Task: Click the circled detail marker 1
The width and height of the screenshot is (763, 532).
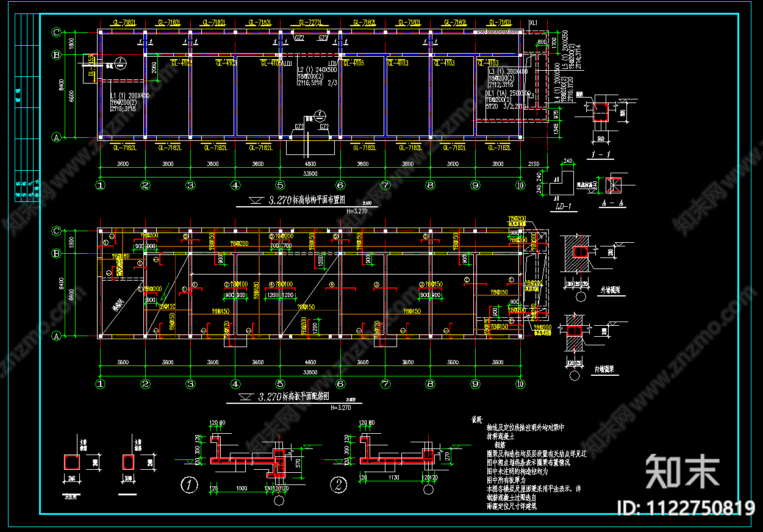Action: pos(189,486)
